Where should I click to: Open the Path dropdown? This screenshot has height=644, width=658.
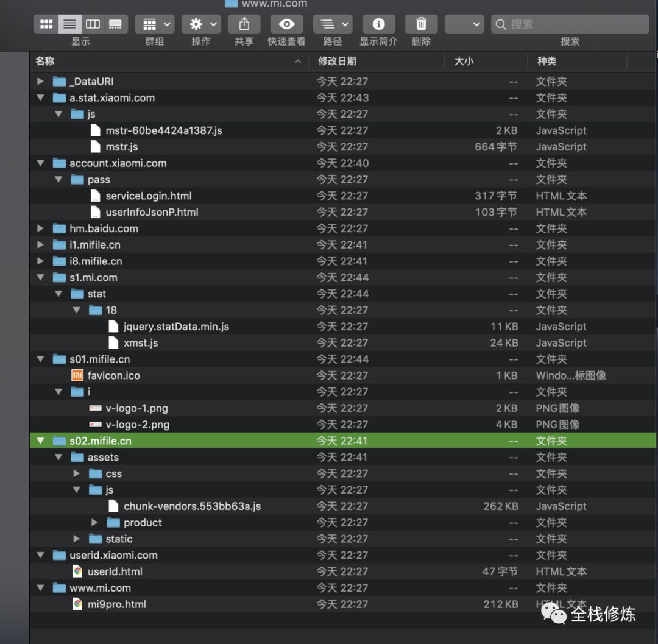point(333,24)
